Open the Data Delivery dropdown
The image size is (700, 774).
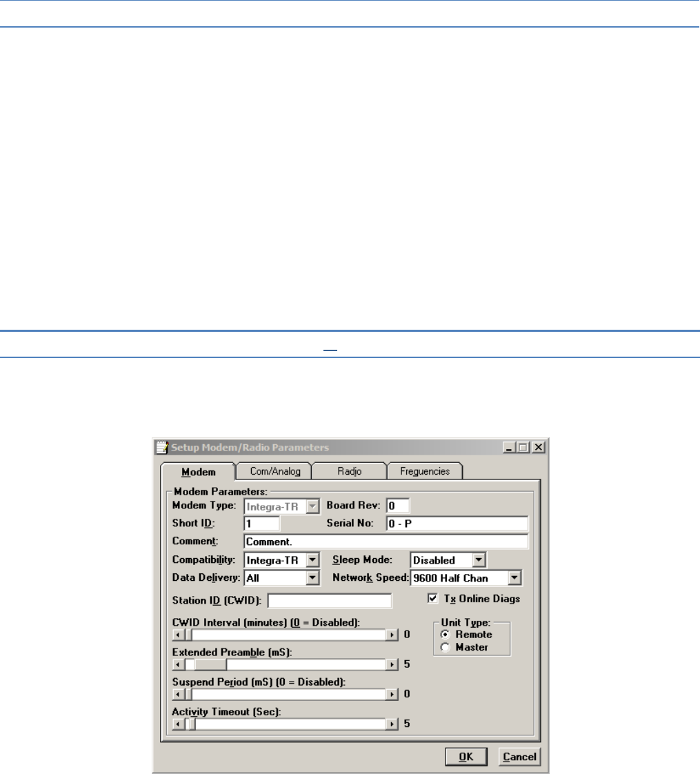coord(312,577)
